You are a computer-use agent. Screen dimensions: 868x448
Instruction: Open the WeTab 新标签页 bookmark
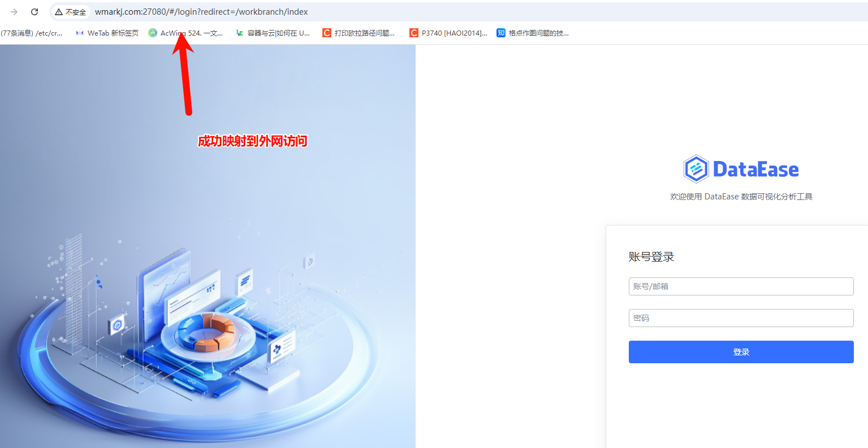107,33
